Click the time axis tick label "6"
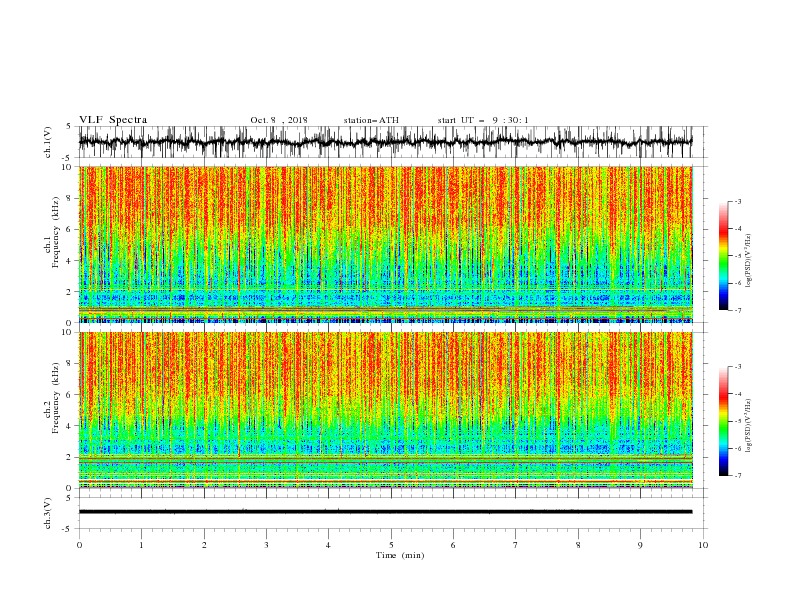 [x=453, y=545]
